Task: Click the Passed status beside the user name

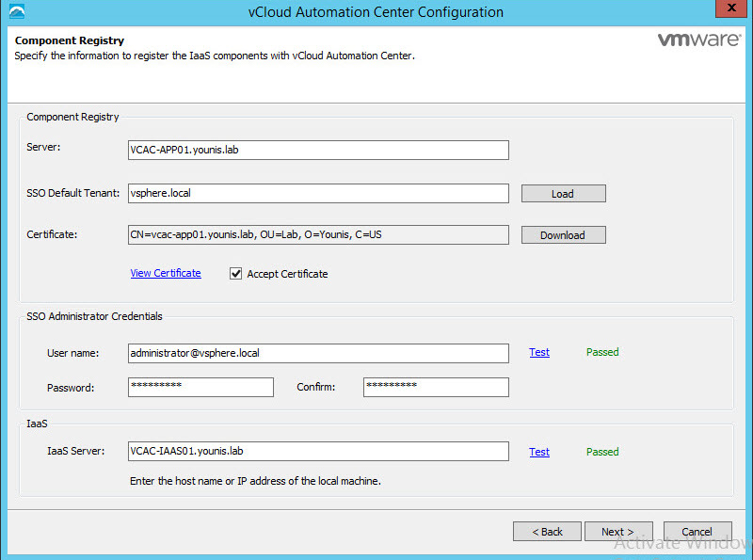Action: point(602,352)
